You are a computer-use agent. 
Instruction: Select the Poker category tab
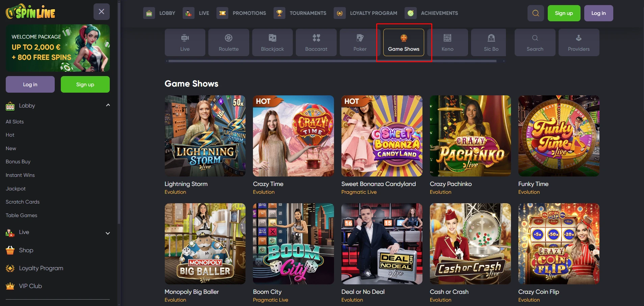click(x=360, y=42)
